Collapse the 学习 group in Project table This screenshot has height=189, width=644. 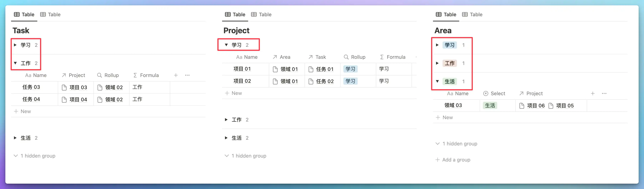tap(226, 45)
